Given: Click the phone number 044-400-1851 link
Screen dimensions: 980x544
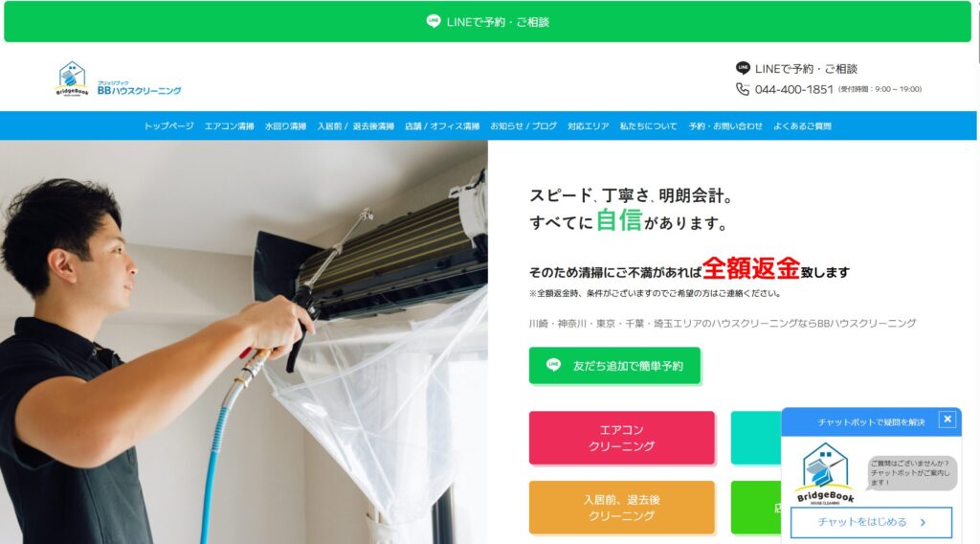Looking at the screenshot, I should [793, 89].
